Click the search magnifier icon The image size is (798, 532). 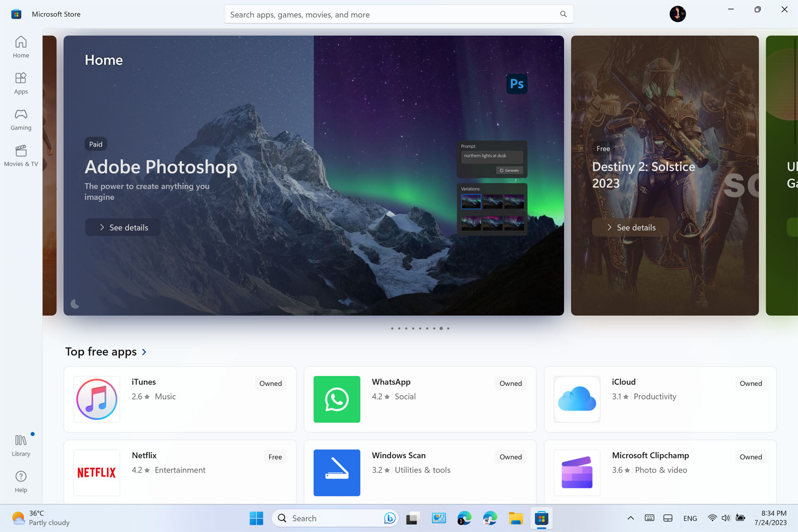(x=563, y=14)
